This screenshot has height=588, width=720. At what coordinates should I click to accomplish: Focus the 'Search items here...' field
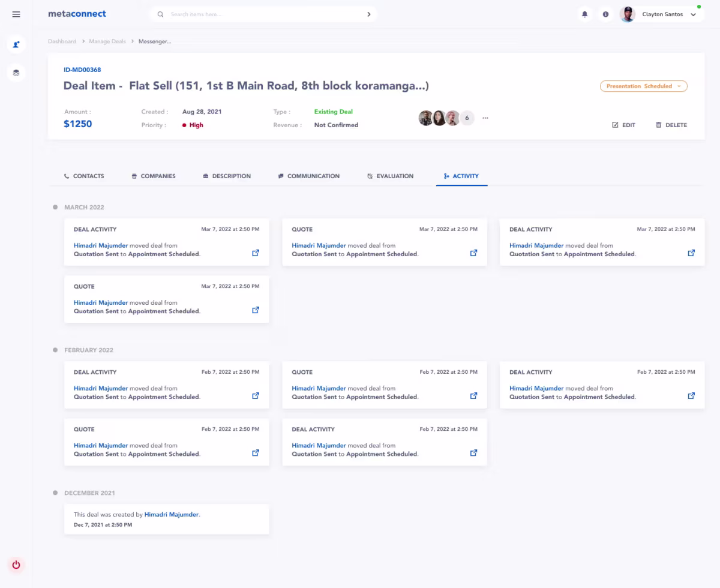coord(264,14)
